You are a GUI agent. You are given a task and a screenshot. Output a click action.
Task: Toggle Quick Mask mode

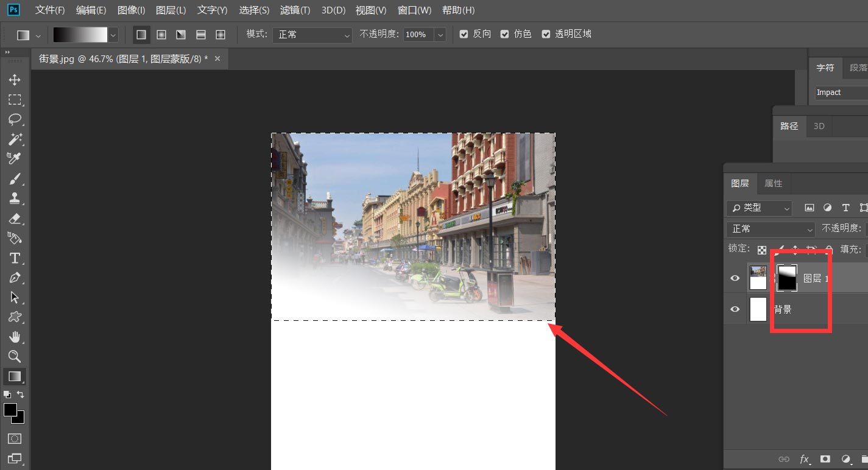[15, 438]
